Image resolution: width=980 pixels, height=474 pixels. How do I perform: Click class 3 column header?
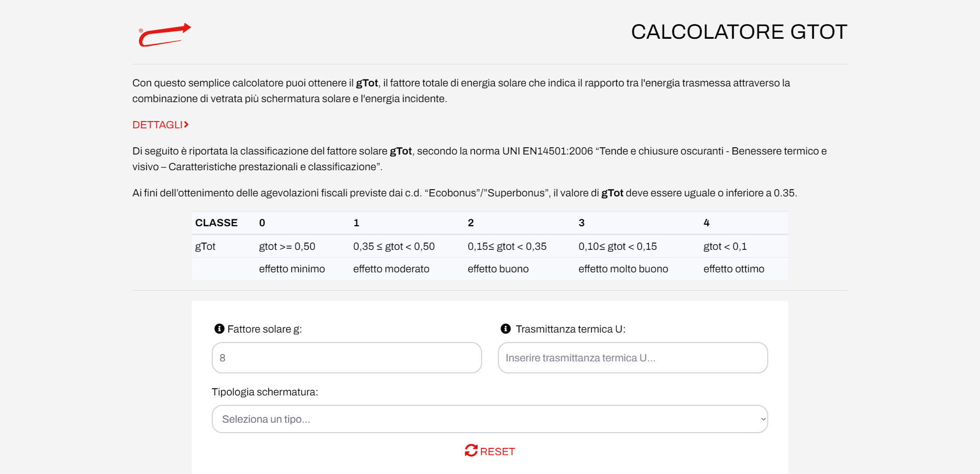(x=581, y=223)
